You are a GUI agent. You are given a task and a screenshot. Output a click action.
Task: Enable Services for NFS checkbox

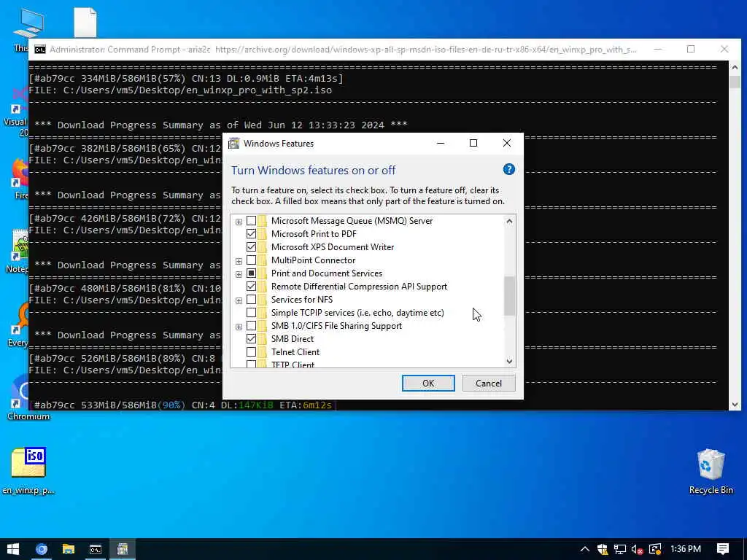(251, 300)
